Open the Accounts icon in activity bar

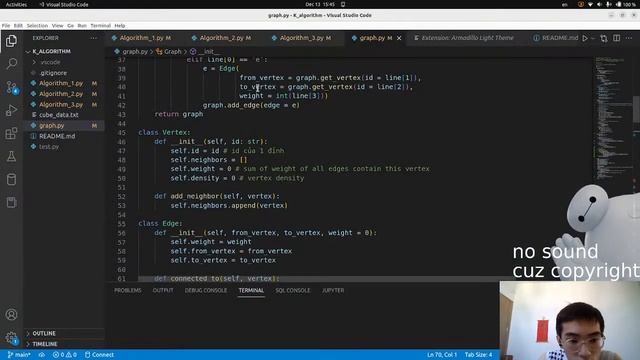[11, 315]
